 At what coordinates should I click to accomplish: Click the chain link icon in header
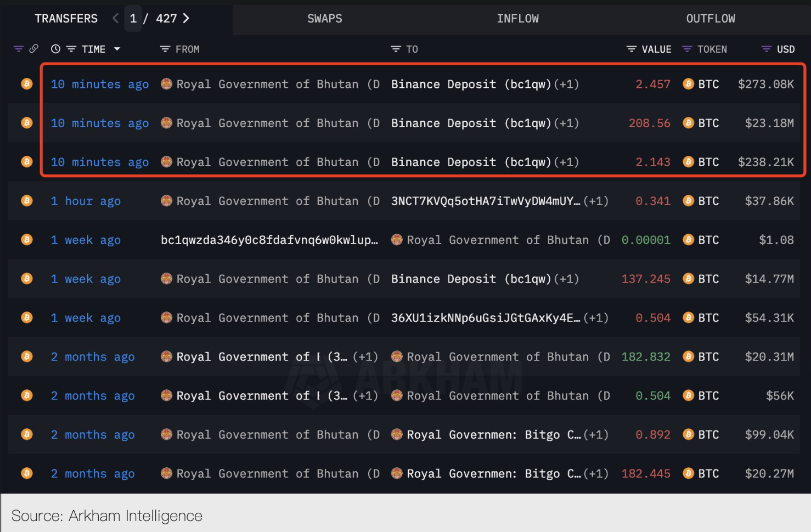point(34,49)
